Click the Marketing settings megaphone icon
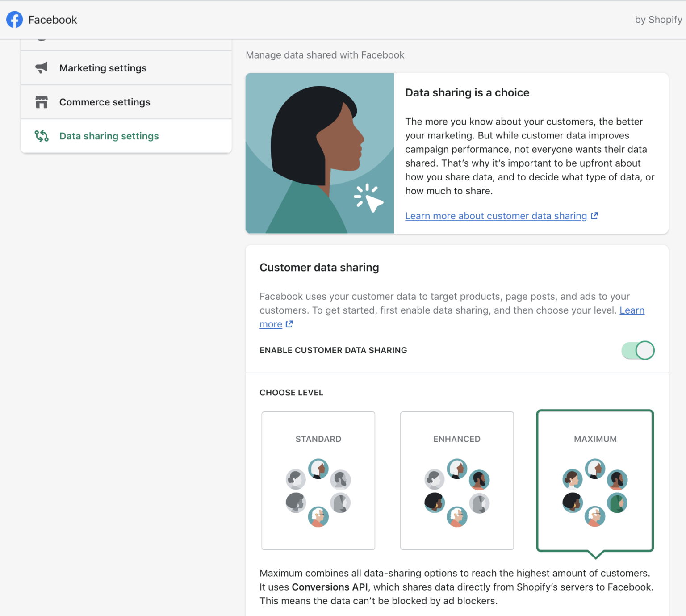 coord(42,68)
